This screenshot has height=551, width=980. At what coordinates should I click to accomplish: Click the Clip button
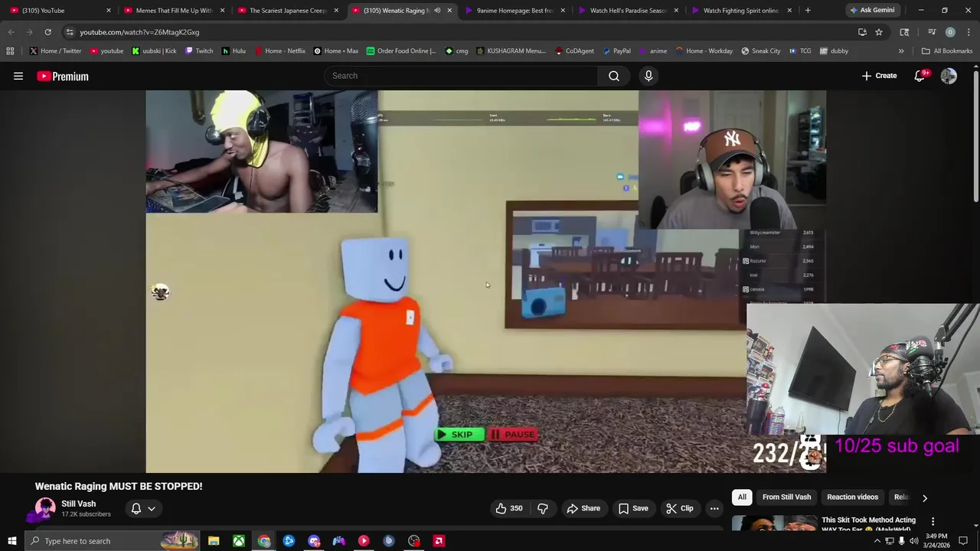point(680,508)
